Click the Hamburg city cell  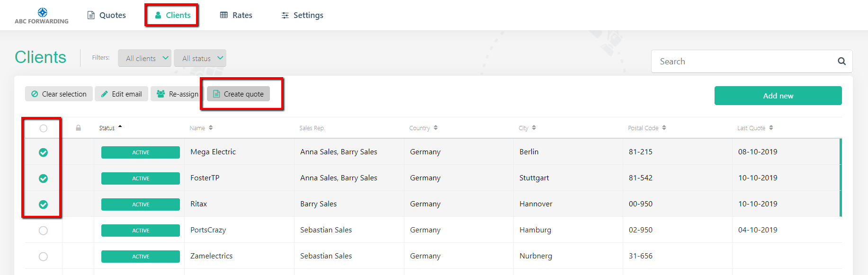click(x=536, y=230)
